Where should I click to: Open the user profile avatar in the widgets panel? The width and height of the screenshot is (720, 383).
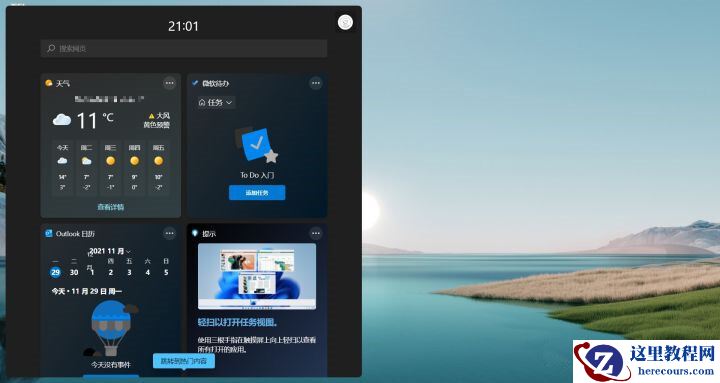tap(345, 22)
